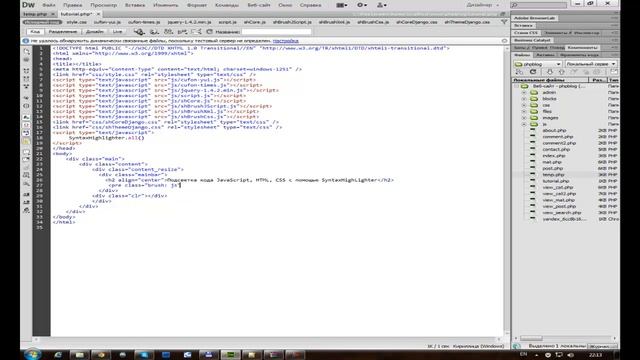Click the get files down-arrow icon
Screen dimensions: 640x360
(549, 72)
